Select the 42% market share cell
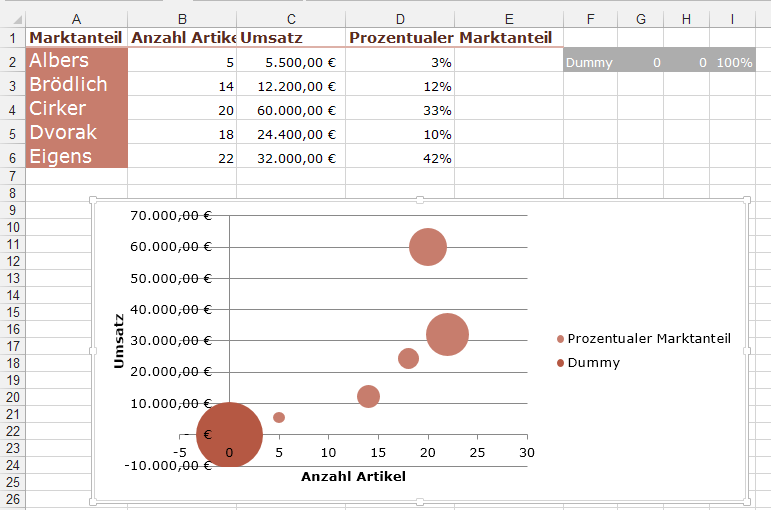The height and width of the screenshot is (510, 771). click(400, 158)
